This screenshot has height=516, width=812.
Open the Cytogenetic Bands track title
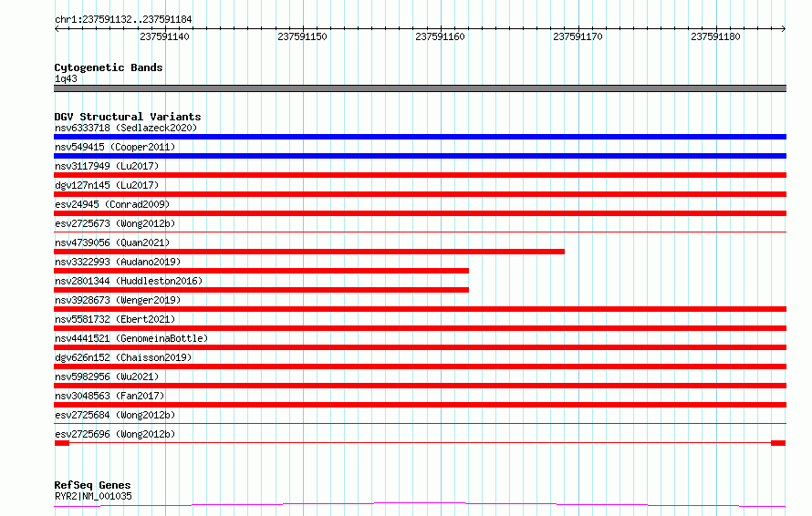tap(109, 67)
